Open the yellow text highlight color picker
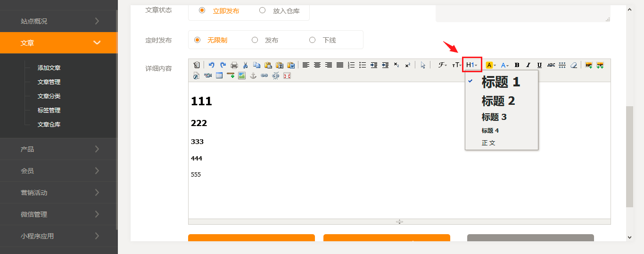Image resolution: width=644 pixels, height=254 pixels. coord(490,65)
